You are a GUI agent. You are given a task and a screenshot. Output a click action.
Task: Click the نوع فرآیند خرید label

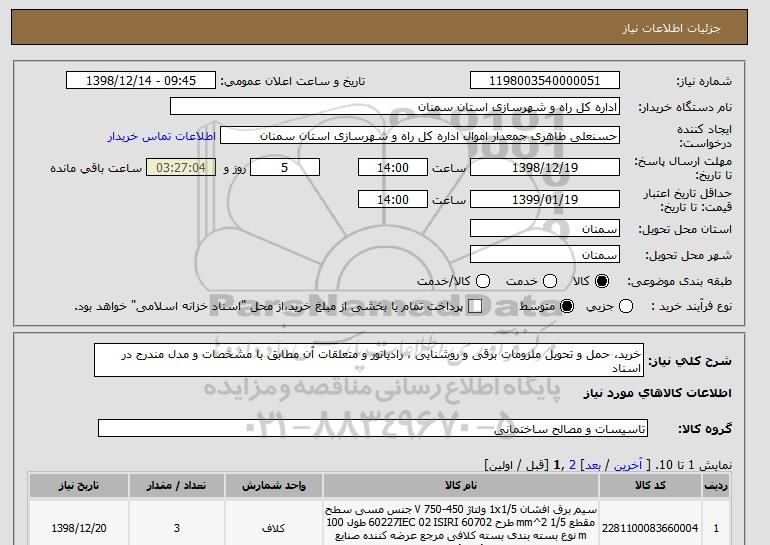[691, 306]
